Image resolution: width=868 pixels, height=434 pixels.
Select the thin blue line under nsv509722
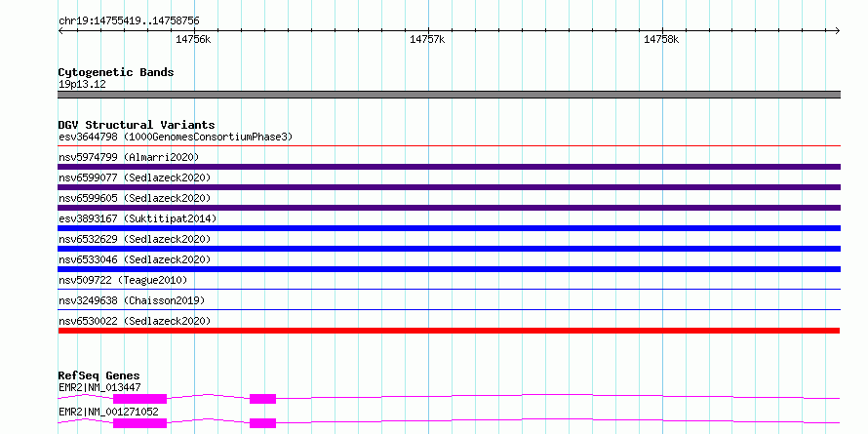point(449,290)
